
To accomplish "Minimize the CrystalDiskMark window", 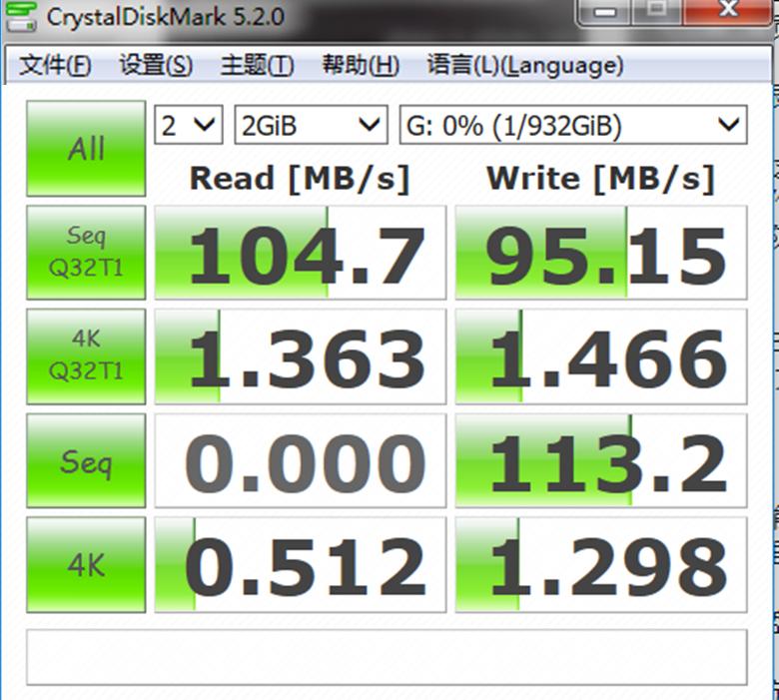I will tap(604, 11).
